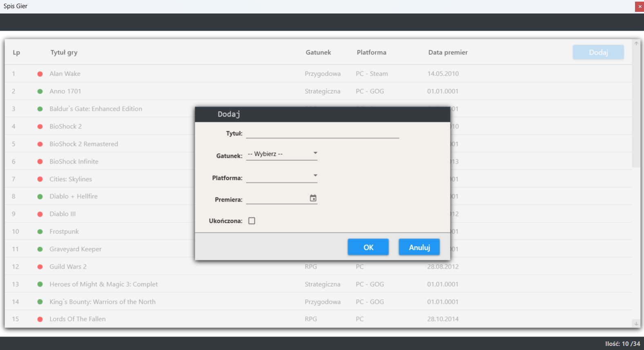The height and width of the screenshot is (350, 644).
Task: Click the green status dot for Anno 1701
Action: [x=40, y=92]
